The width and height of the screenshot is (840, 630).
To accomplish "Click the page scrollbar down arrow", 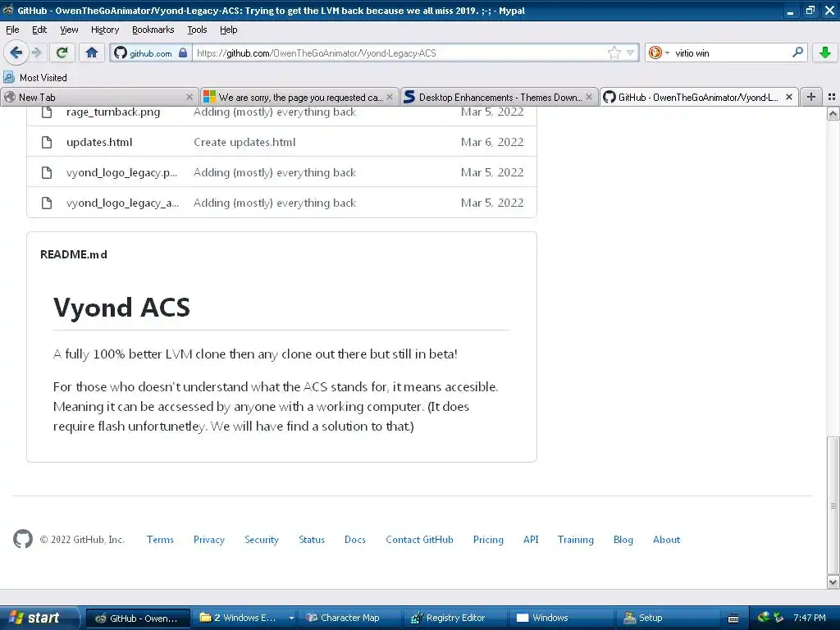I will (833, 582).
